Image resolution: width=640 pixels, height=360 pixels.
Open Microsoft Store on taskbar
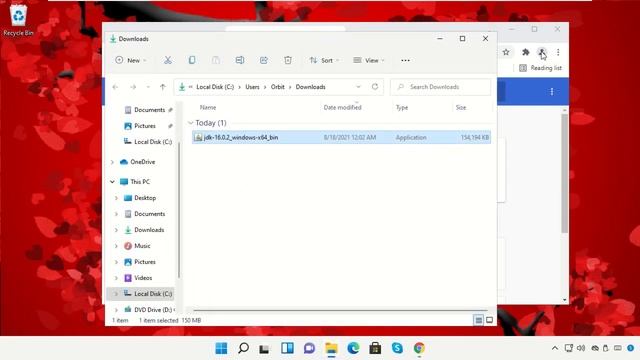point(375,348)
